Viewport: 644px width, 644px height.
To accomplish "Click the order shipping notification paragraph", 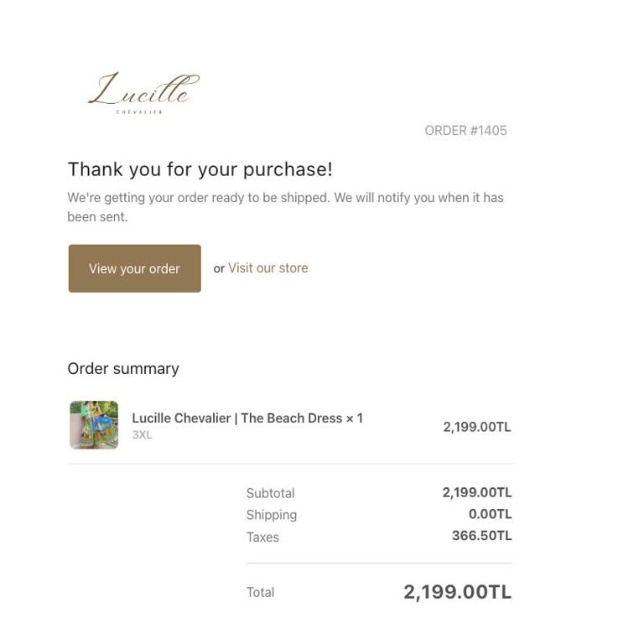I will click(x=285, y=207).
